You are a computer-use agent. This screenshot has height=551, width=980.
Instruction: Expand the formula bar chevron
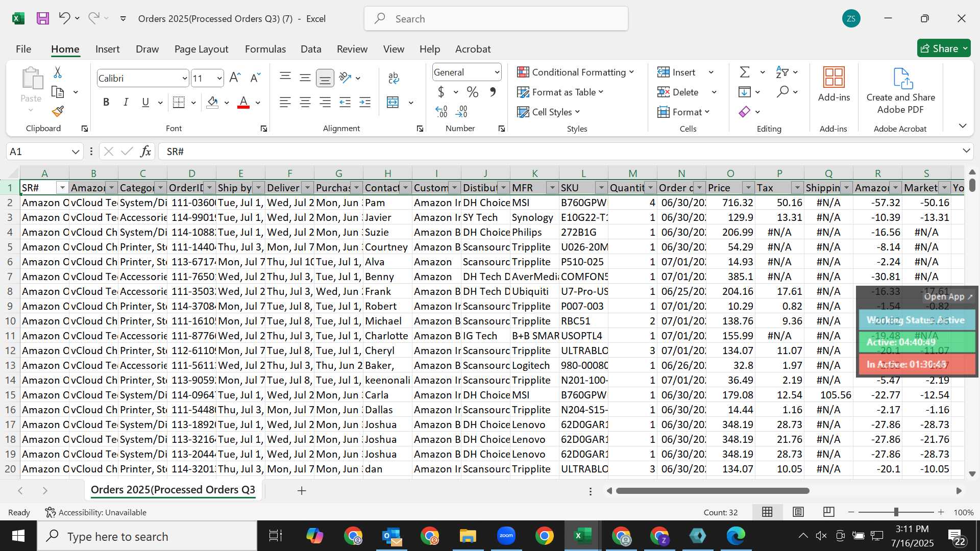click(x=966, y=151)
